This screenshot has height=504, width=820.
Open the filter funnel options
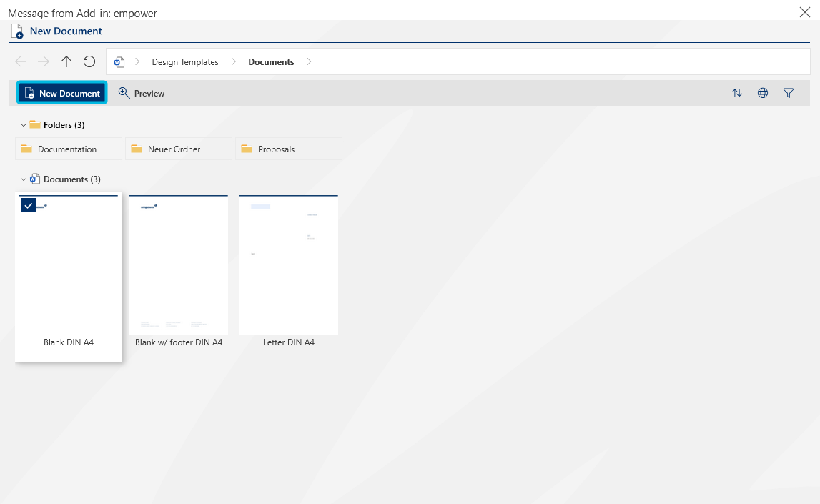click(788, 93)
